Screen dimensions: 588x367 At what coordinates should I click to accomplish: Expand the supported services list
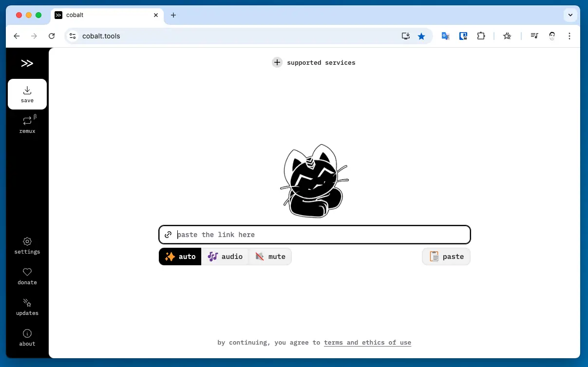coord(314,62)
